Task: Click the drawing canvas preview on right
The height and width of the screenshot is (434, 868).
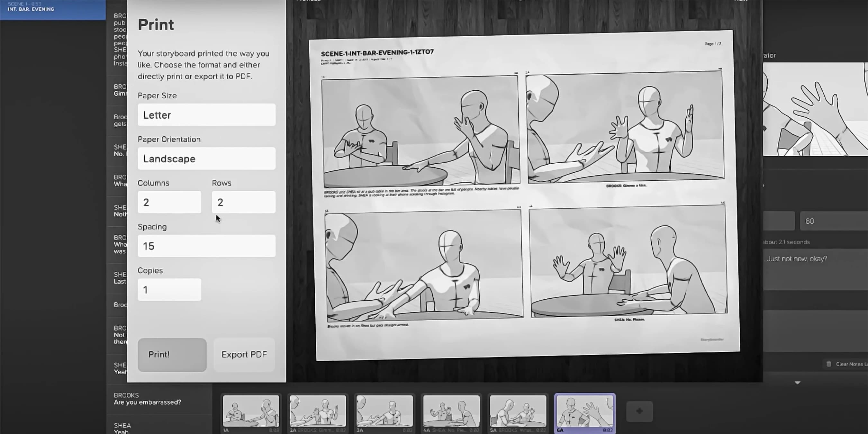Action: coord(815,109)
